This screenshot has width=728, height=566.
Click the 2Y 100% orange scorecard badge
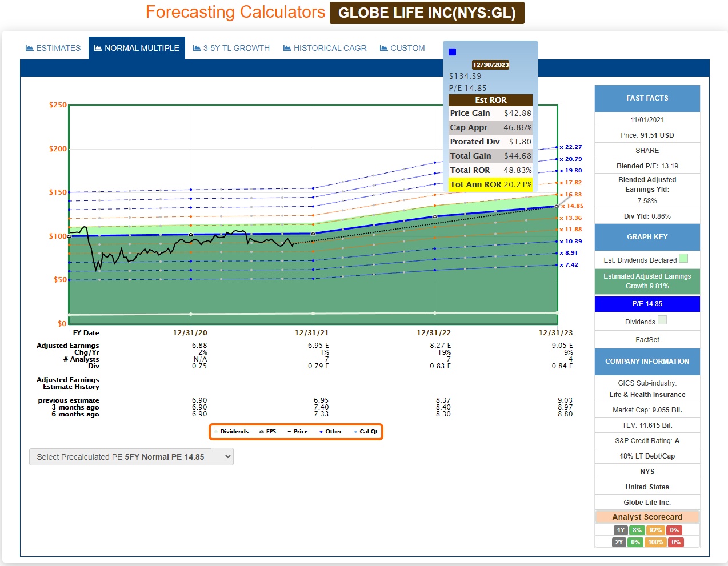(655, 542)
